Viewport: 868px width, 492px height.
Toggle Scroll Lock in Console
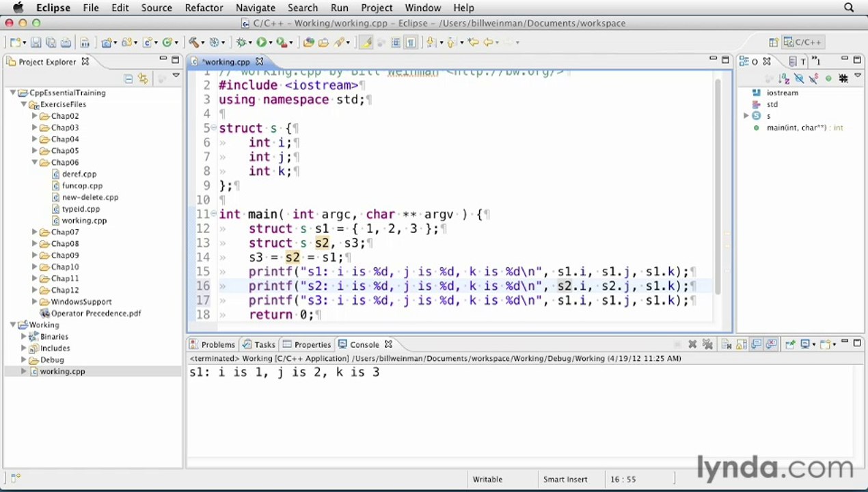741,344
